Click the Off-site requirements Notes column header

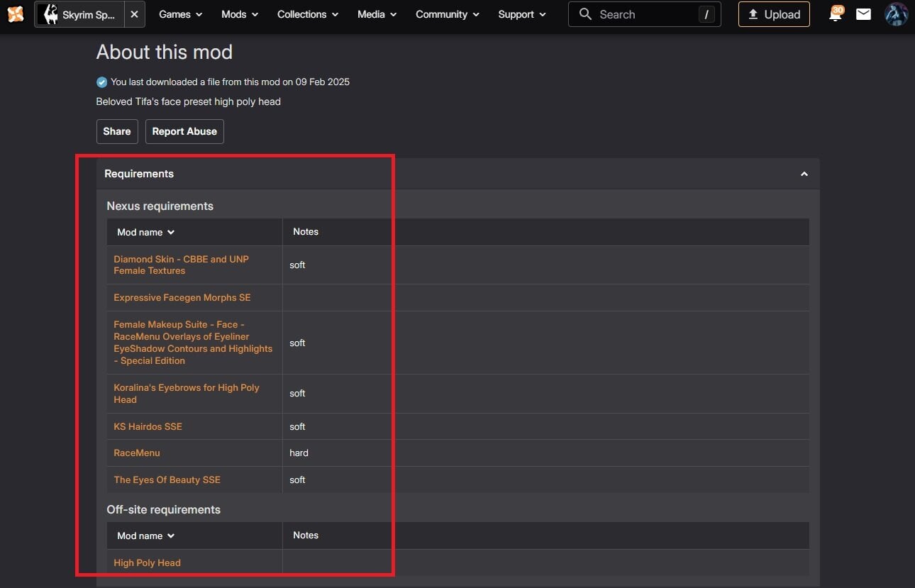coord(306,535)
